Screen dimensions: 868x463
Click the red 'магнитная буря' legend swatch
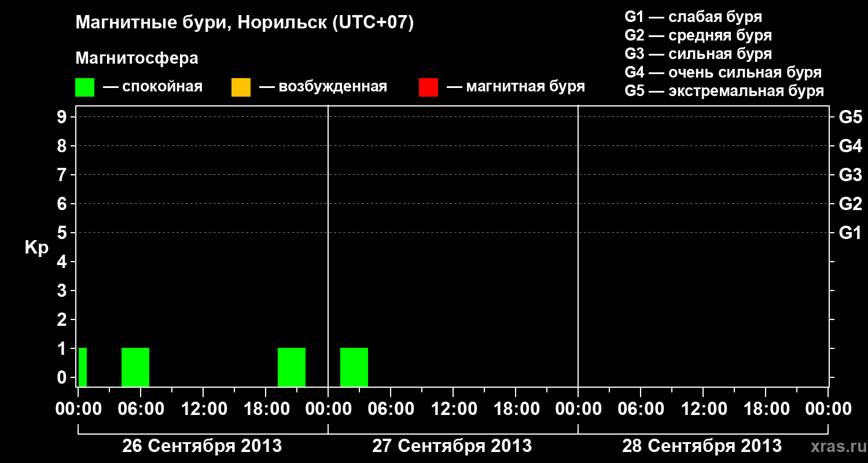point(428,87)
